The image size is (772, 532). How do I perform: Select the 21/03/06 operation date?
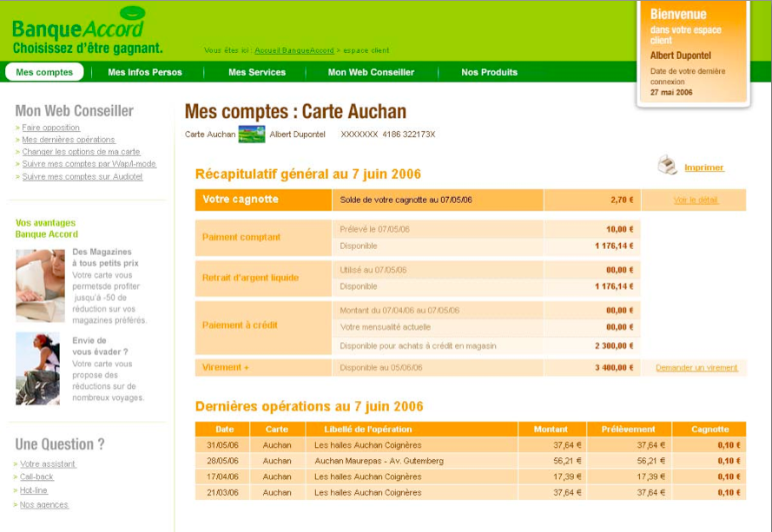point(222,493)
